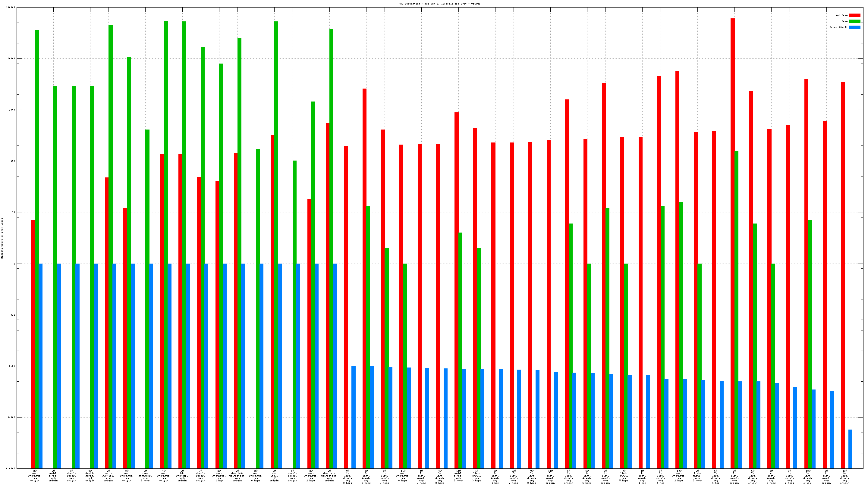The width and height of the screenshot is (868, 488).
Task: Click the red Not Spam legend swatch
Action: click(x=854, y=15)
